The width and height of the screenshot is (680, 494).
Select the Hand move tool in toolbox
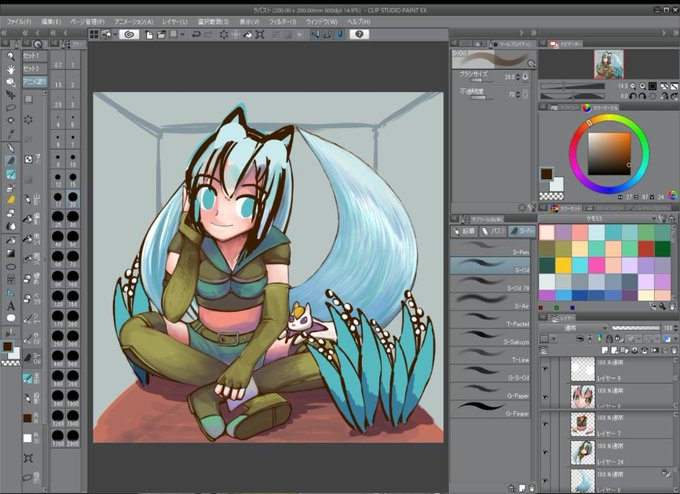point(11,69)
